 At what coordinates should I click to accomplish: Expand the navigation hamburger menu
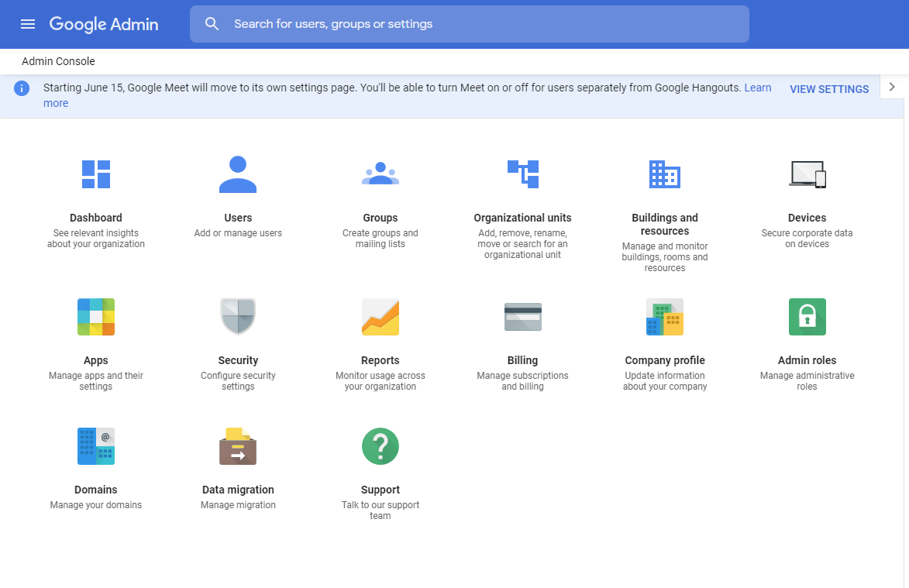pos(28,24)
